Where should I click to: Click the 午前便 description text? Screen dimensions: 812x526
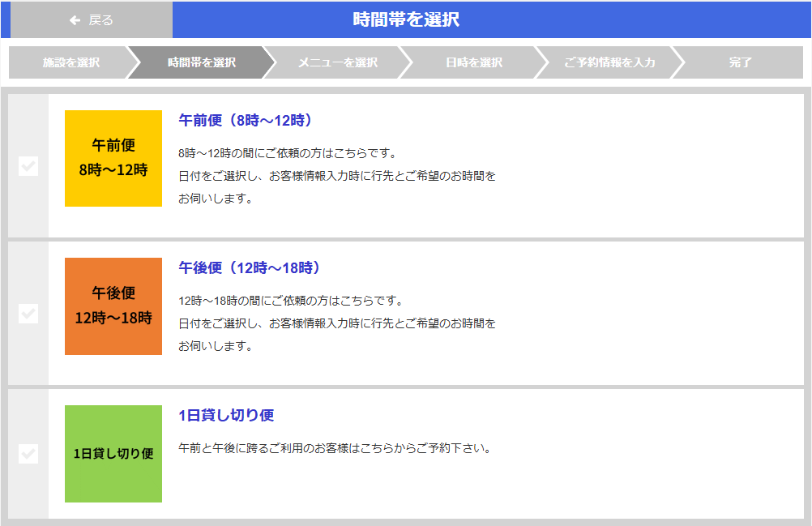click(x=336, y=175)
